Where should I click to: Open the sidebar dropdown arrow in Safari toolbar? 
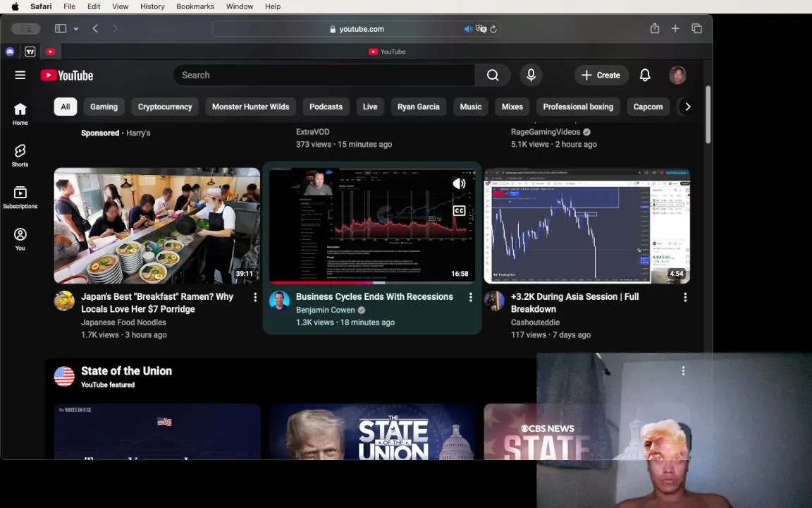coord(76,28)
